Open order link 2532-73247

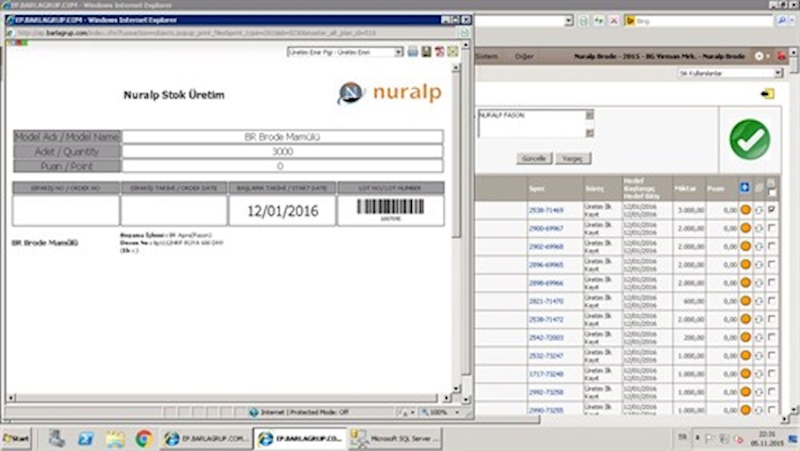click(546, 356)
